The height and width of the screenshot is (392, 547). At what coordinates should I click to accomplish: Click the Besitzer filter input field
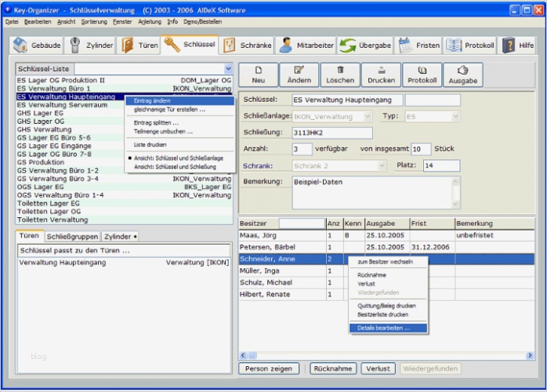tap(302, 223)
